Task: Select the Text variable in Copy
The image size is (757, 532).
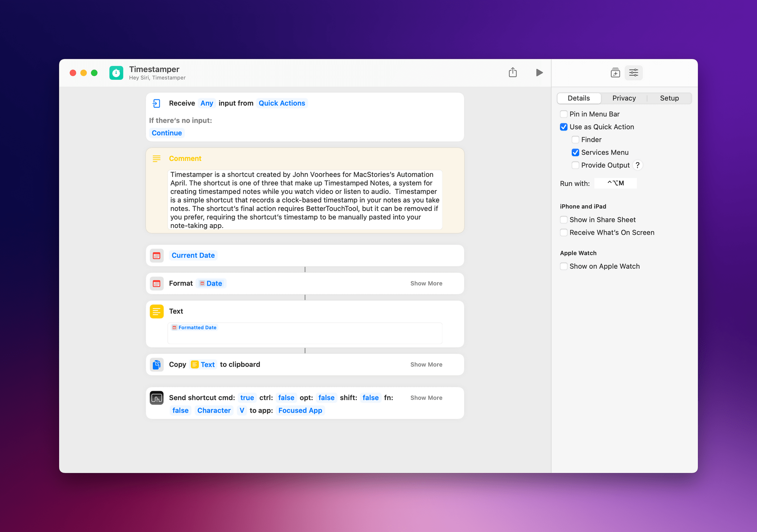Action: coord(203,365)
